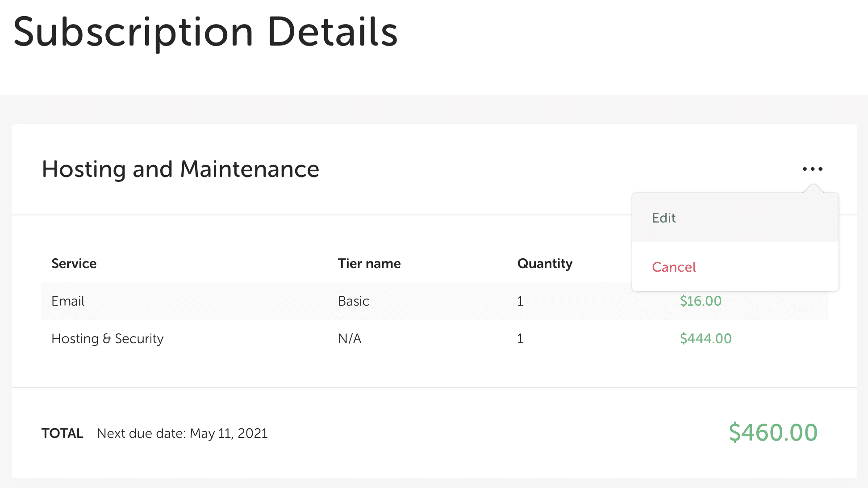Select Cancel in the subscription menu
The width and height of the screenshot is (868, 488).
click(674, 267)
